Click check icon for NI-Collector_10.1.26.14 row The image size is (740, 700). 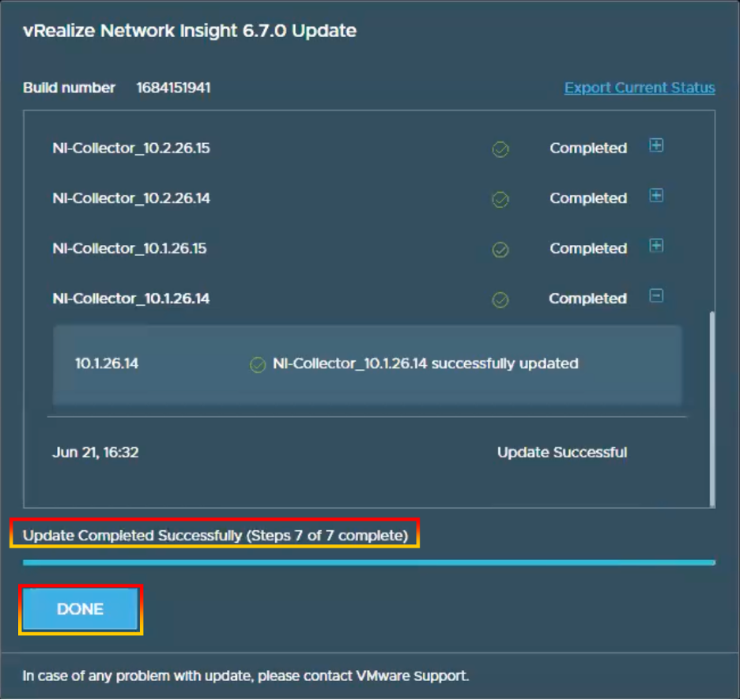coord(500,299)
